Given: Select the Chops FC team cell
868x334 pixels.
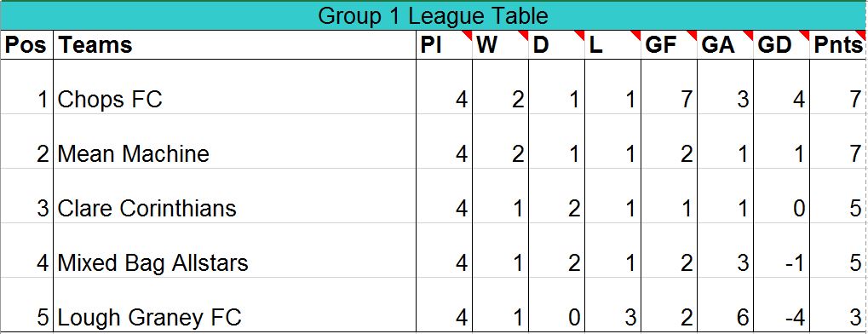Looking at the screenshot, I should pyautogui.click(x=234, y=86).
